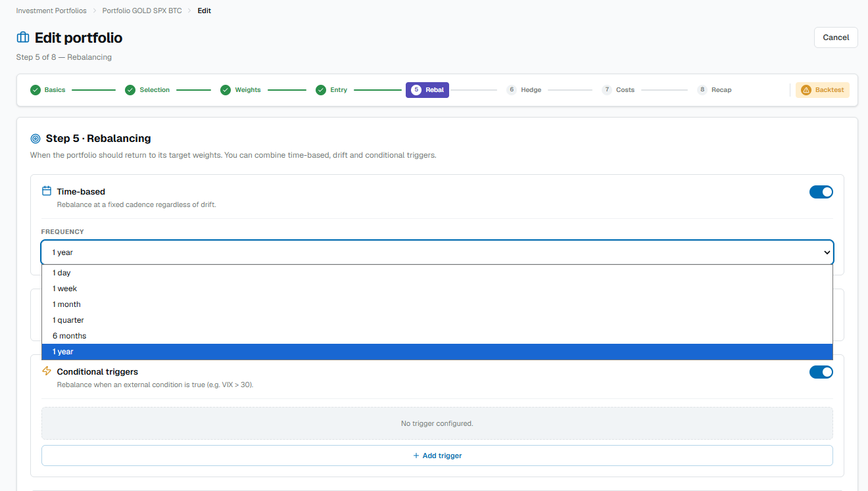The width and height of the screenshot is (868, 491).
Task: Go to the Selection step label
Action: click(x=155, y=90)
